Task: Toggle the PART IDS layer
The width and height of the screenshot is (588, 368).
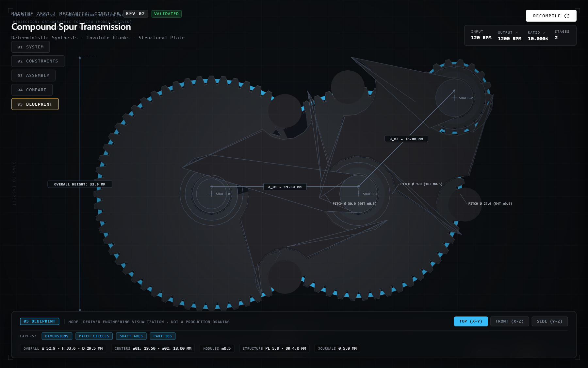Action: pos(163,336)
